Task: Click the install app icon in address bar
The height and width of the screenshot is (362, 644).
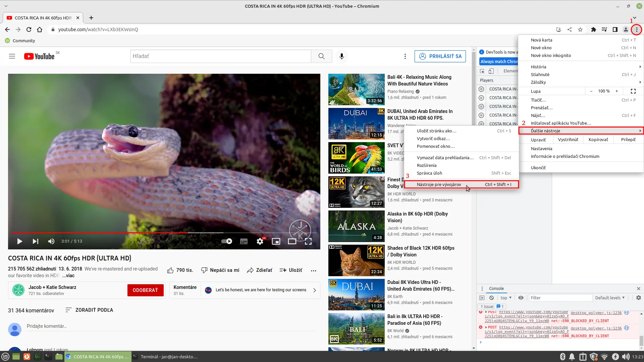Action: (559, 29)
